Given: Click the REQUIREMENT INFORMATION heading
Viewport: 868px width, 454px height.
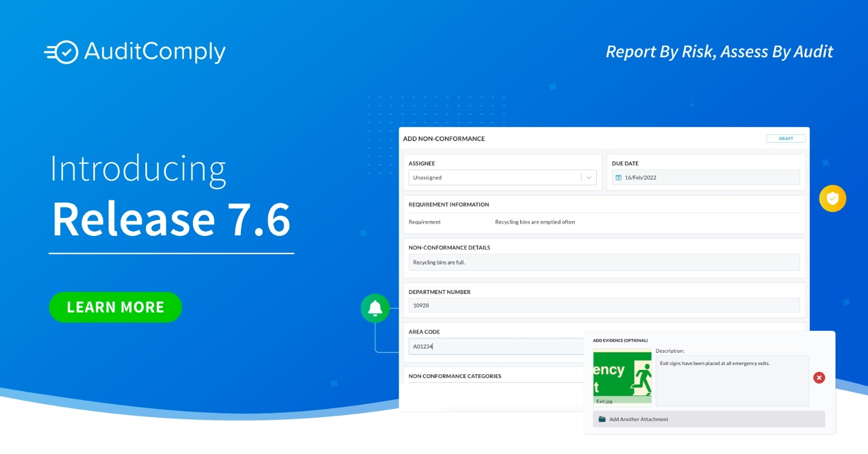Looking at the screenshot, I should [449, 204].
